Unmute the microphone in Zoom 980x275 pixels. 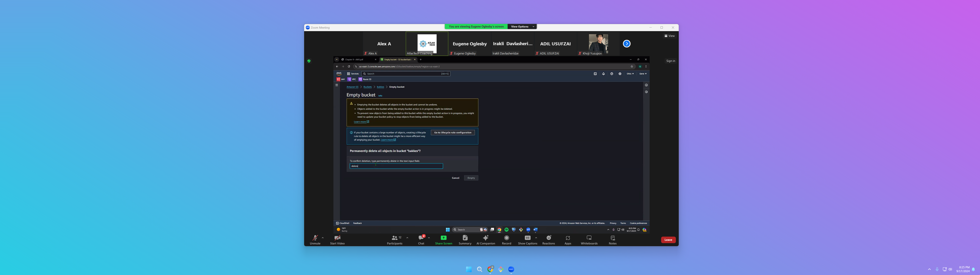(x=315, y=239)
